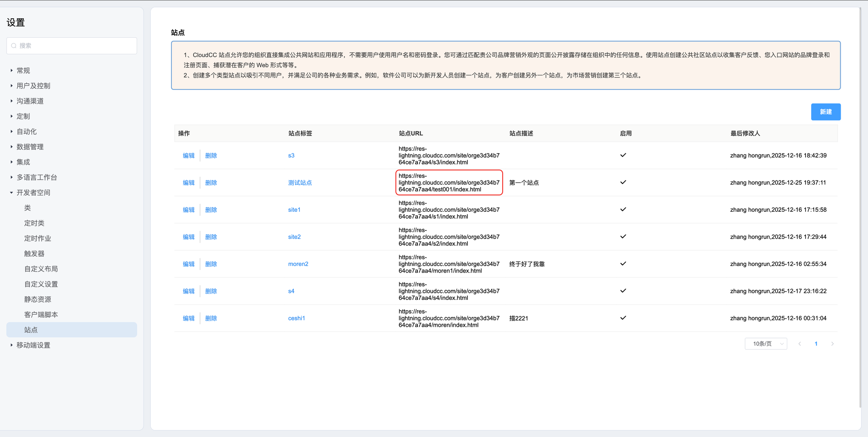Select 静态资源 in the sidebar
This screenshot has height=437, width=868.
pos(38,299)
